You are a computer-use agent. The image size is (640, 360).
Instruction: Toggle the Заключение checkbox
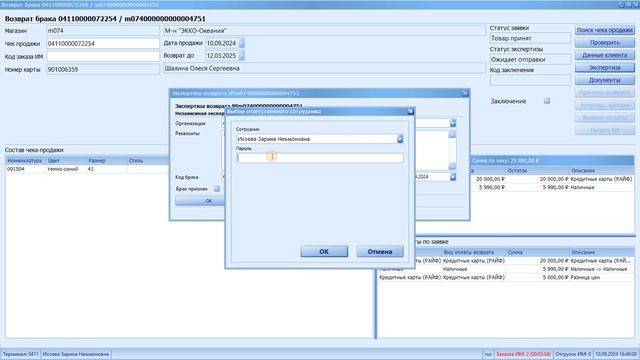click(x=547, y=101)
